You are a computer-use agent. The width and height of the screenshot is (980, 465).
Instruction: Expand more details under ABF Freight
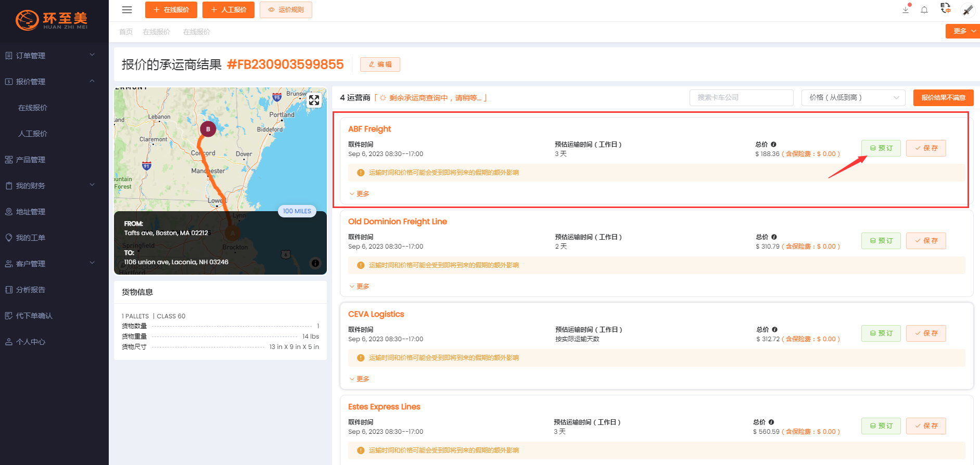coord(360,194)
